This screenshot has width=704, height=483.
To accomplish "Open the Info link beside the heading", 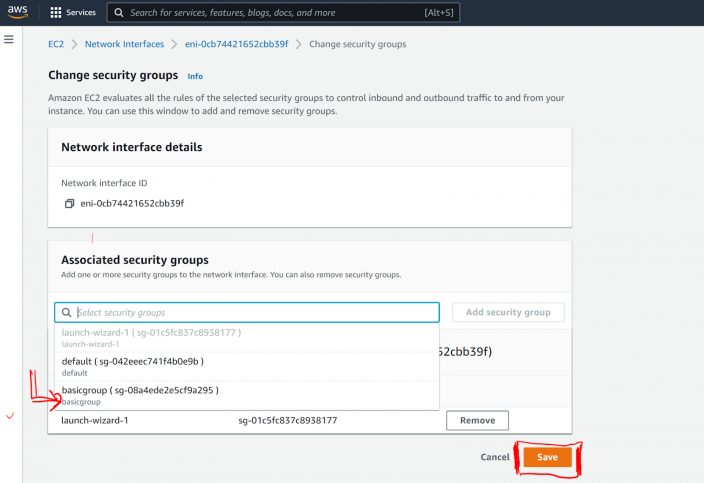I will tap(195, 76).
